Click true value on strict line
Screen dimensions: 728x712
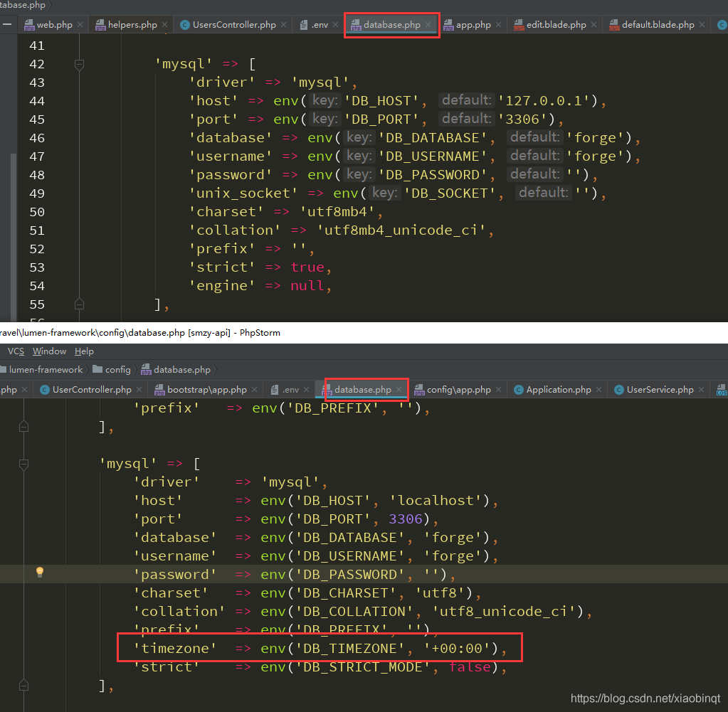click(307, 267)
